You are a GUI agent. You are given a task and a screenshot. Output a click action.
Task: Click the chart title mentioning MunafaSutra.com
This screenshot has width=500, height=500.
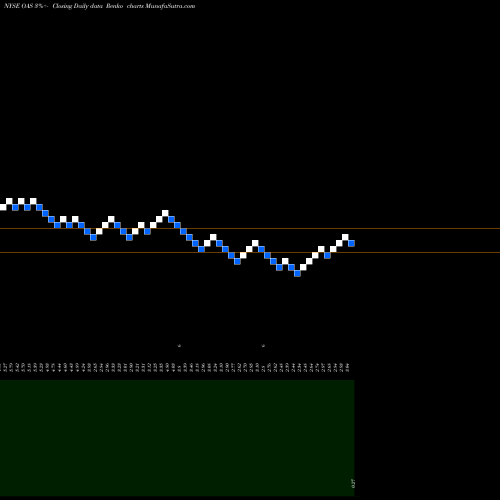[99, 6]
